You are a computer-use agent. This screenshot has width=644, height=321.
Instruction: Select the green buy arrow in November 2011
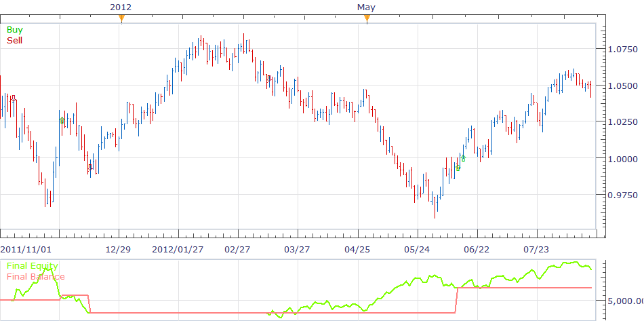[62, 120]
